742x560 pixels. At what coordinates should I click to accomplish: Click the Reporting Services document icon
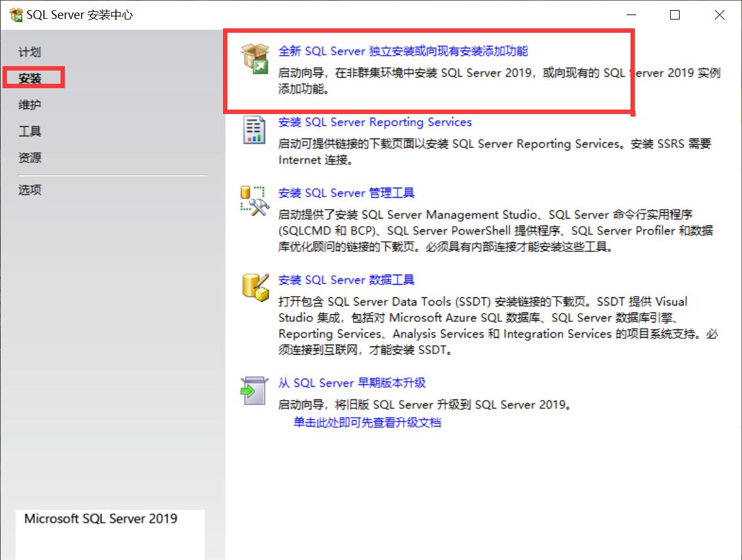click(x=254, y=129)
